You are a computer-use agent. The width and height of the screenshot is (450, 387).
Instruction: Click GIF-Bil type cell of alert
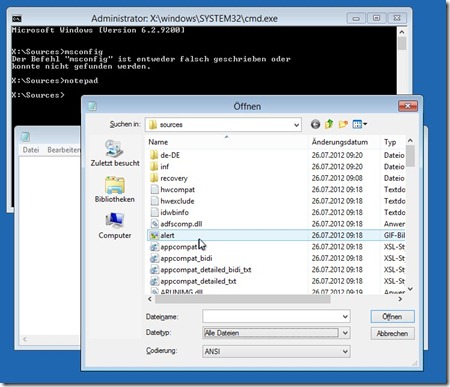pyautogui.click(x=394, y=235)
